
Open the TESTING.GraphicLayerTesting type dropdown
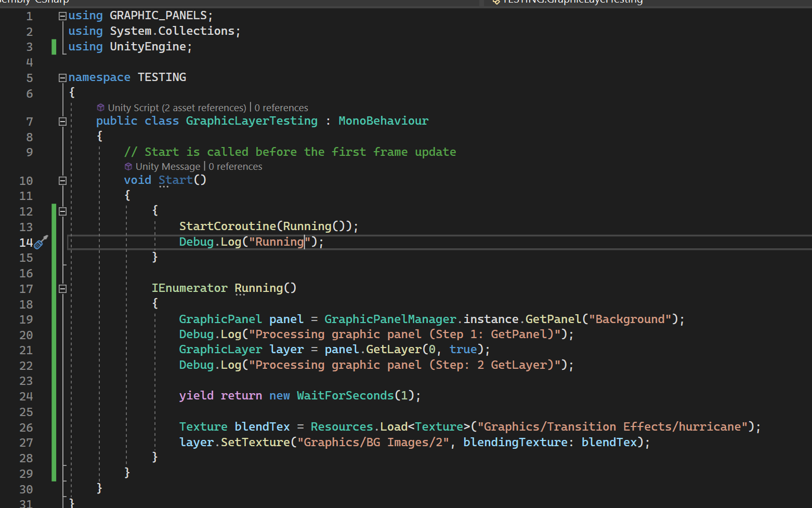click(572, 2)
